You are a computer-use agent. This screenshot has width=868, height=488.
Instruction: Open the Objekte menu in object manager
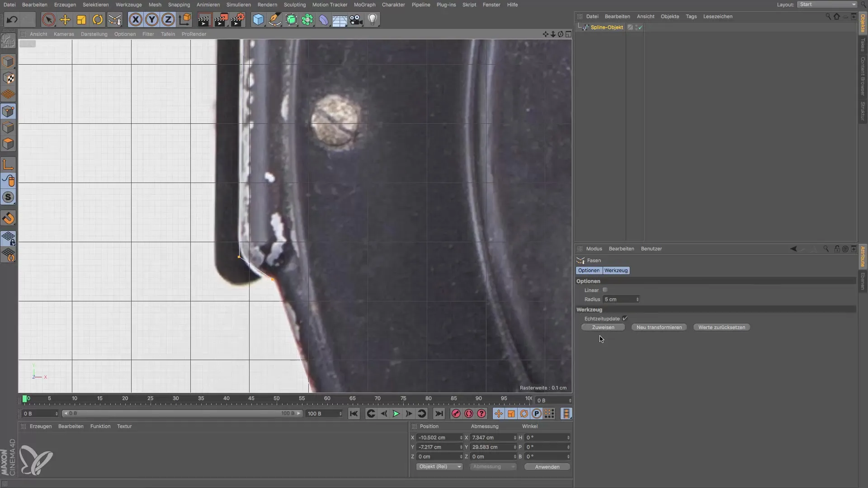(670, 16)
